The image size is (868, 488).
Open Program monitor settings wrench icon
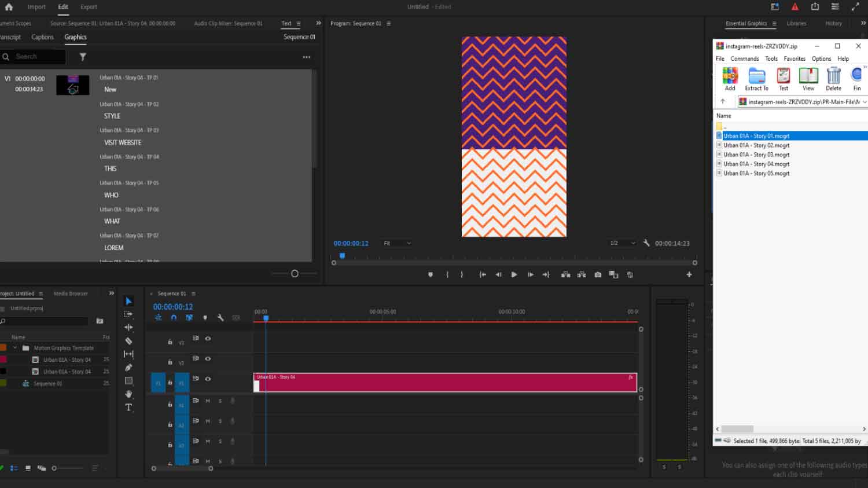646,243
